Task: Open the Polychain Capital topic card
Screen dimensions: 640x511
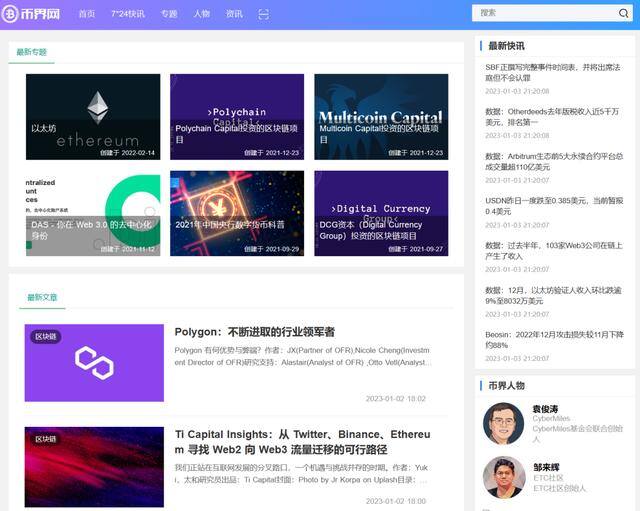Action: pyautogui.click(x=237, y=117)
